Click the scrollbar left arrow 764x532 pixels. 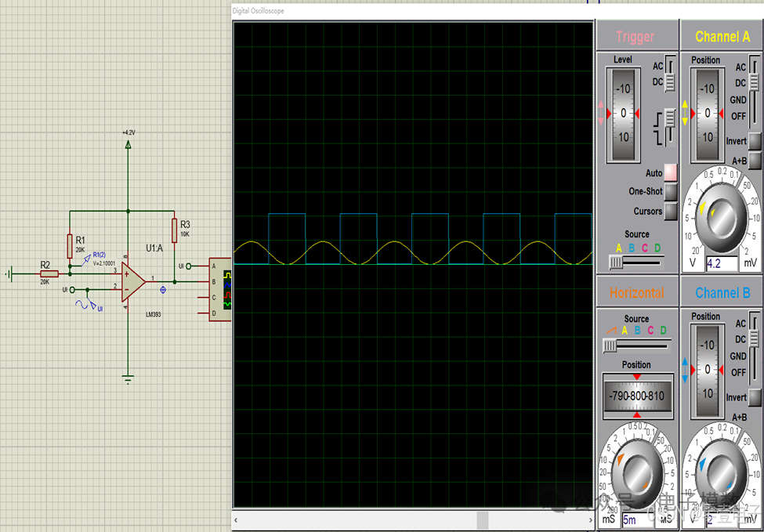tap(237, 519)
